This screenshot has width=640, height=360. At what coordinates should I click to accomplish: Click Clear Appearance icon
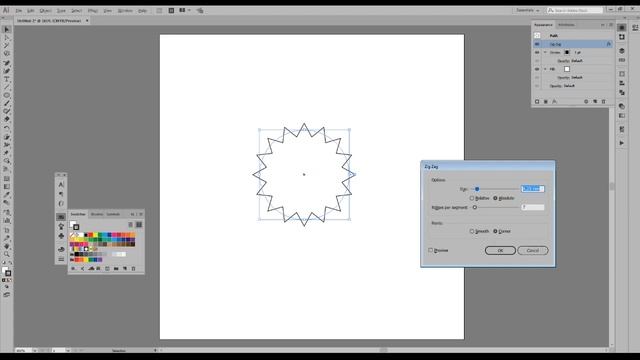pos(586,102)
